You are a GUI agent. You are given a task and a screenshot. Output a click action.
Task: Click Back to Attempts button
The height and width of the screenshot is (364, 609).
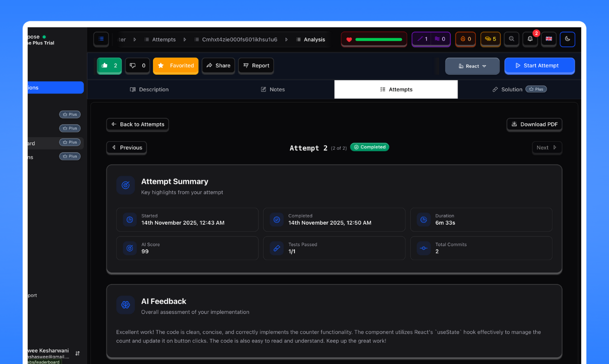pyautogui.click(x=138, y=125)
